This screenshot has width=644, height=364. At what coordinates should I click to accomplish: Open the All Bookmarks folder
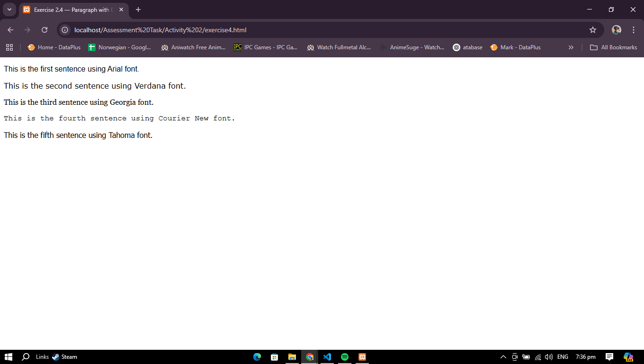point(613,47)
